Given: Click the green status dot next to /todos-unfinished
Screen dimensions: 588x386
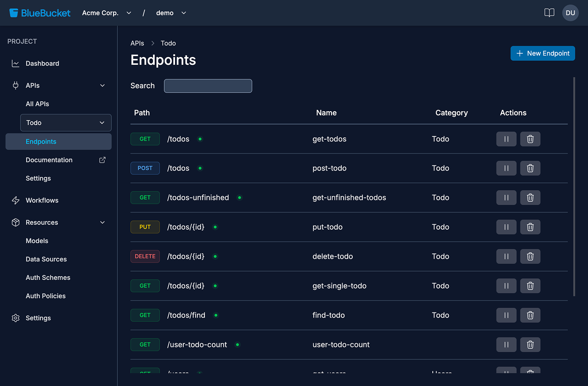Looking at the screenshot, I should tap(239, 197).
